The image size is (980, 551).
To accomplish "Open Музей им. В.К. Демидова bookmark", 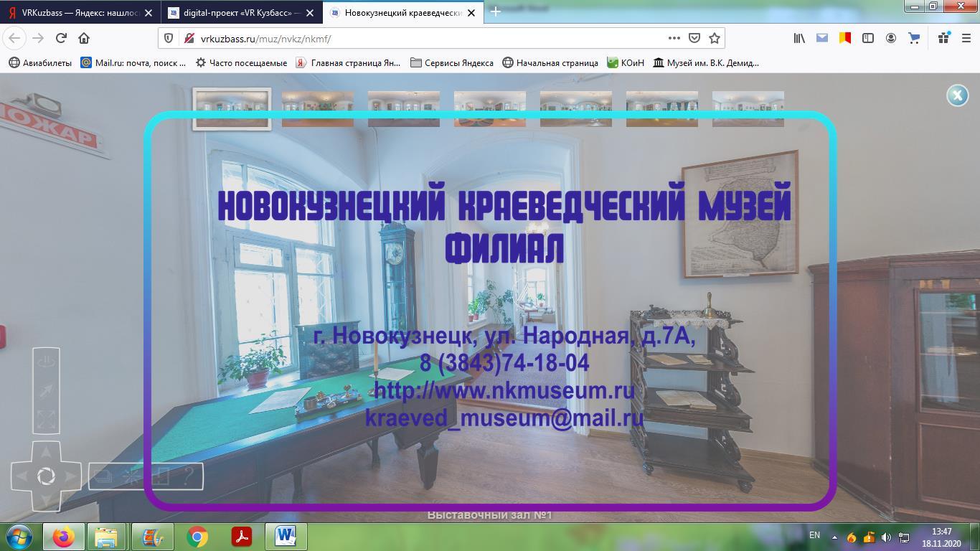I will click(706, 62).
